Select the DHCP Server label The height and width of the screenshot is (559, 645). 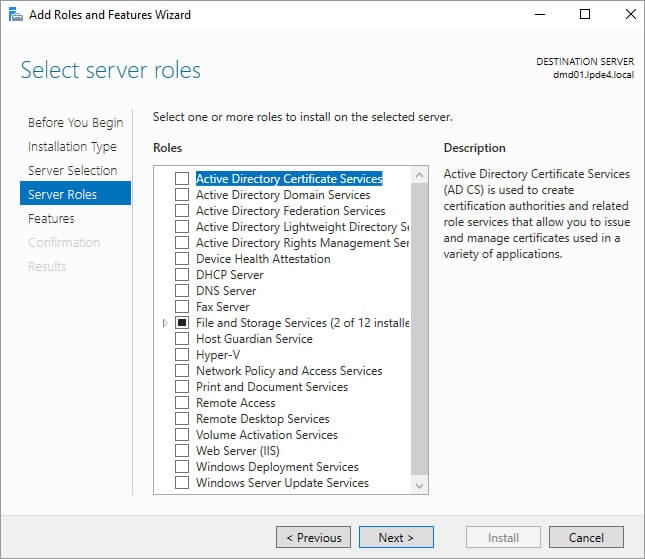click(230, 275)
